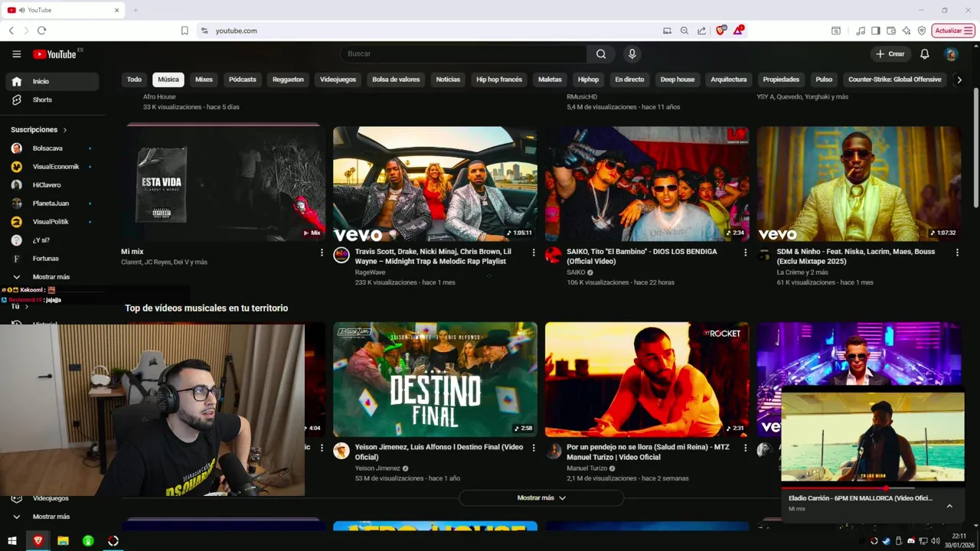980x551 pixels.
Task: Open the Windows Start menu
Action: pyautogui.click(x=12, y=541)
